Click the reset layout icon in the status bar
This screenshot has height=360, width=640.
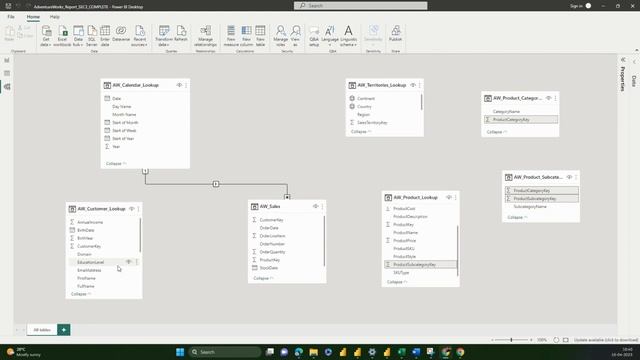(556, 340)
